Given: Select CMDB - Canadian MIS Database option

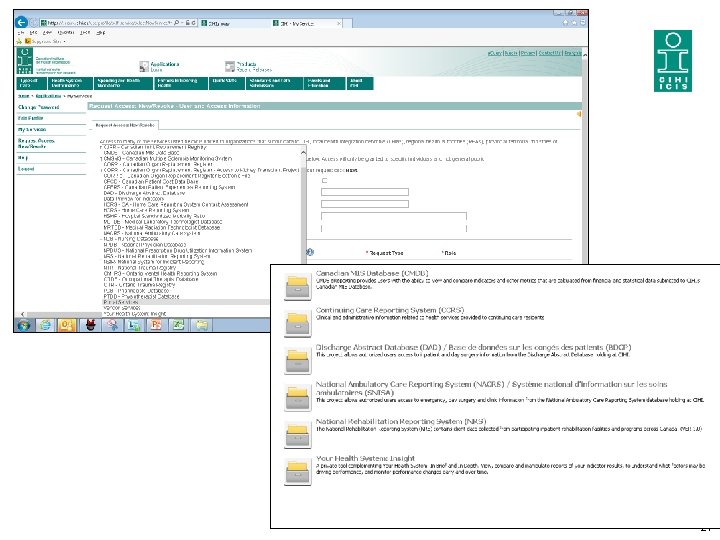Looking at the screenshot, I should coord(141,152).
